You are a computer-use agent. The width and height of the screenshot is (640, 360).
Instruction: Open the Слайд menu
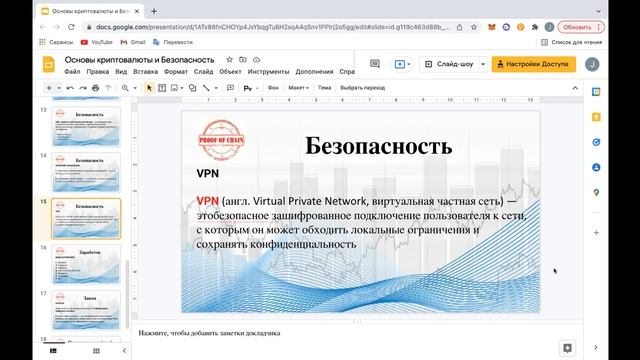pos(203,71)
